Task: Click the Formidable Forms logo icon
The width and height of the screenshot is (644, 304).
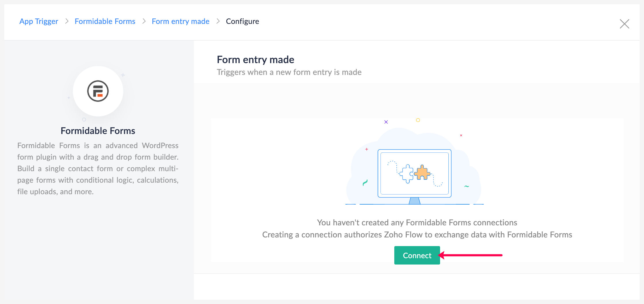Action: point(98,91)
